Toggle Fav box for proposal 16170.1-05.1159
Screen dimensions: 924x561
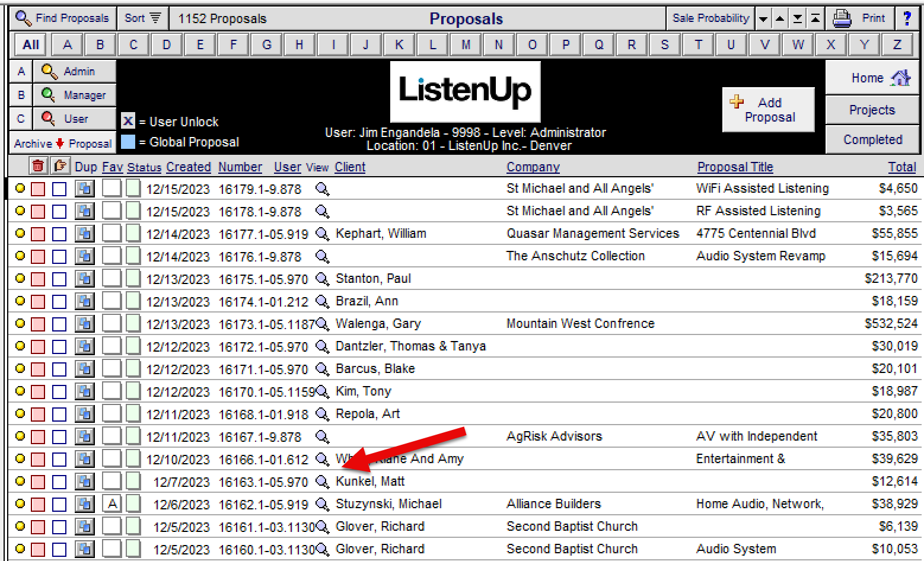111,391
